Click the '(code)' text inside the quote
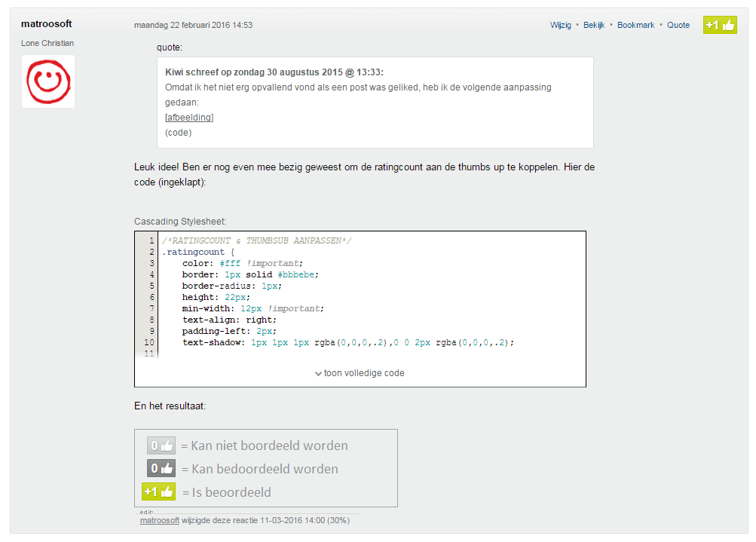Image resolution: width=756 pixels, height=542 pixels. (179, 133)
